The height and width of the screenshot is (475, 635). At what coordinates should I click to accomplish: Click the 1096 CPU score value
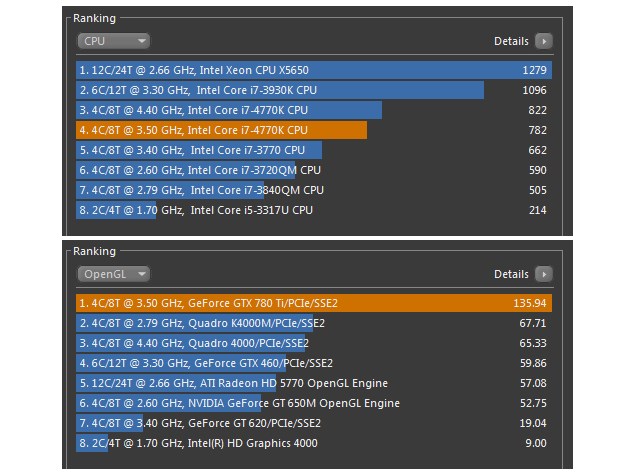pyautogui.click(x=534, y=90)
